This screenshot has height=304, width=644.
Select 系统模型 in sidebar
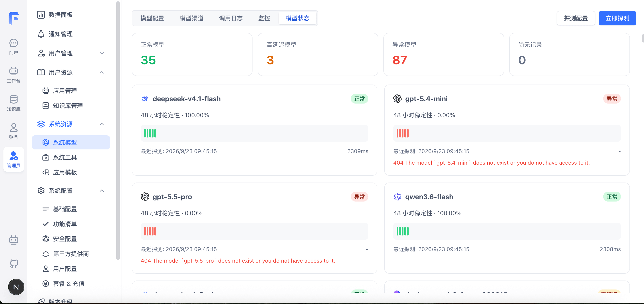pyautogui.click(x=71, y=142)
